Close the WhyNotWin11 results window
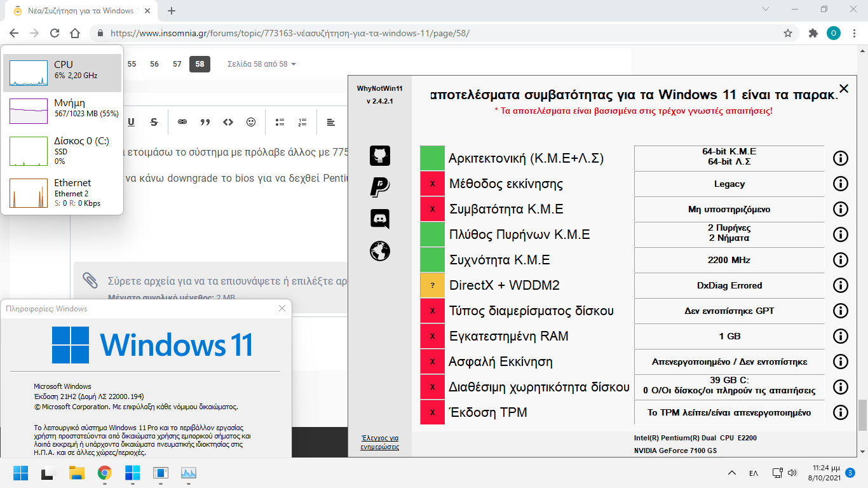Image resolution: width=868 pixels, height=488 pixels. click(x=844, y=89)
